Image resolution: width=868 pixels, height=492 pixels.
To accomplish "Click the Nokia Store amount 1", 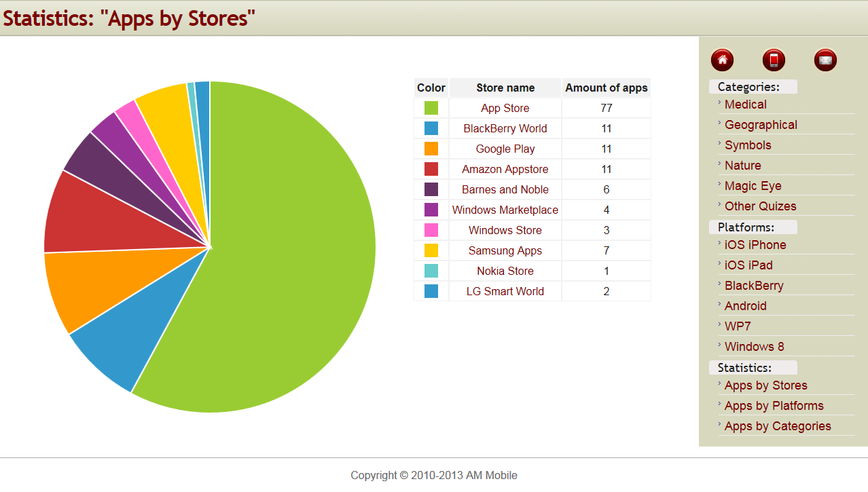I will coord(607,271).
